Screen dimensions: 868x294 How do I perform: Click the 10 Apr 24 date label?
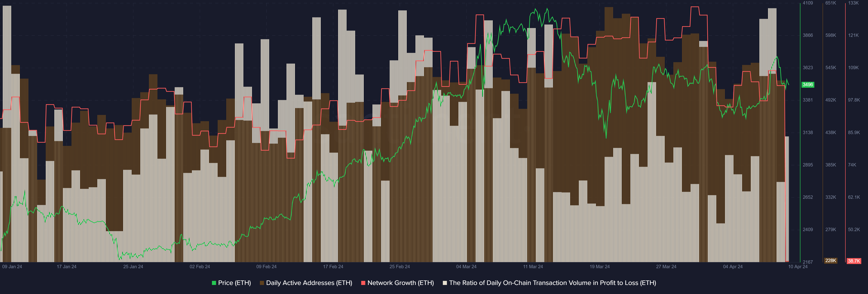click(798, 267)
